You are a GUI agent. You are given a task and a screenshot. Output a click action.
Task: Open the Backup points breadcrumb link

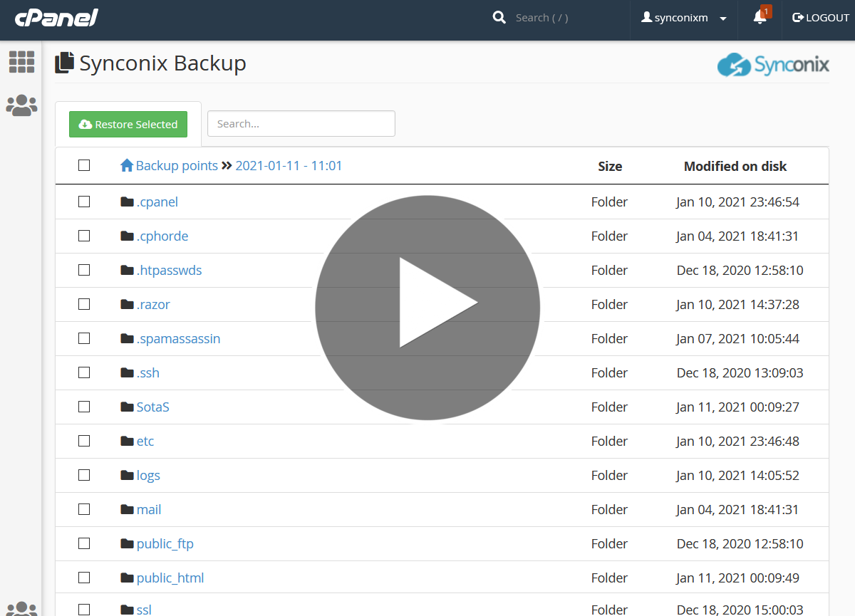(x=176, y=165)
